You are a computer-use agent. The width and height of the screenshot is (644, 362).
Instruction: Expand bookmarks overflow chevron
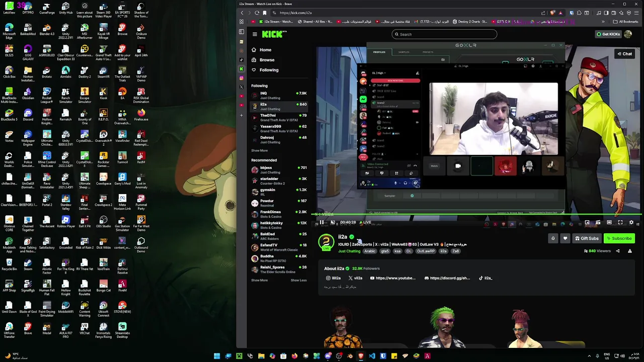click(x=603, y=22)
